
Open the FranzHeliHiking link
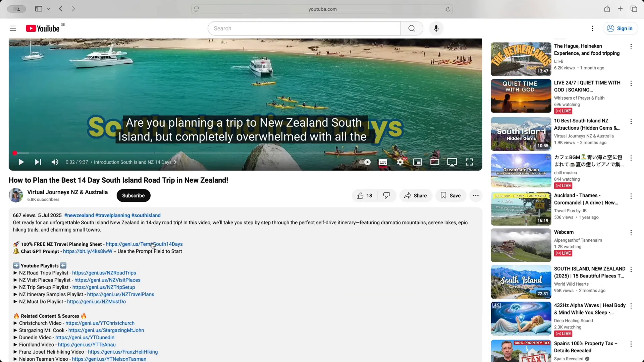click(123, 352)
